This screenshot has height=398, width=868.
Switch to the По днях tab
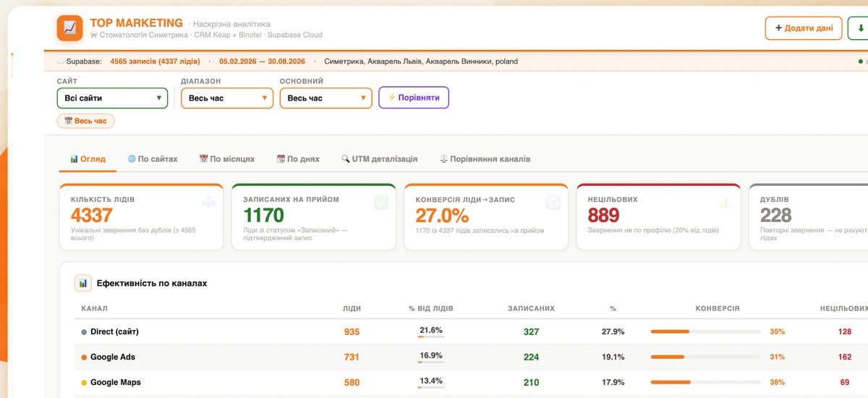[x=297, y=158]
